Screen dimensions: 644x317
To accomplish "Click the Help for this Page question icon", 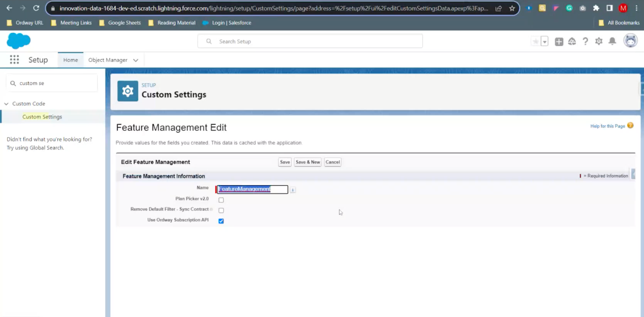I will coord(630,126).
